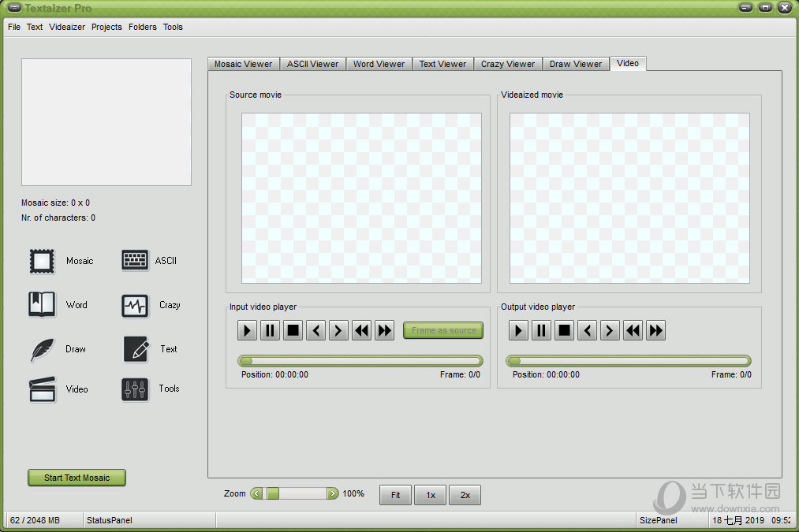Choose the Crazy waveform icon
This screenshot has height=532, width=799.
(135, 306)
